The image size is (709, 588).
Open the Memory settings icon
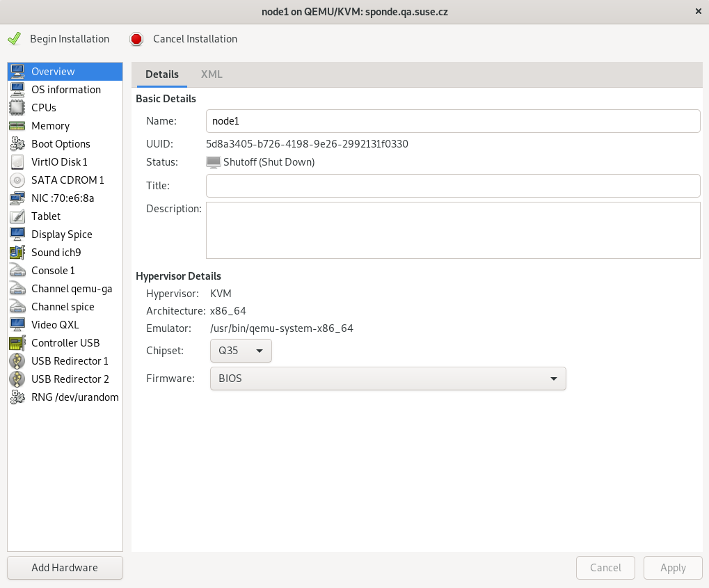pos(18,125)
